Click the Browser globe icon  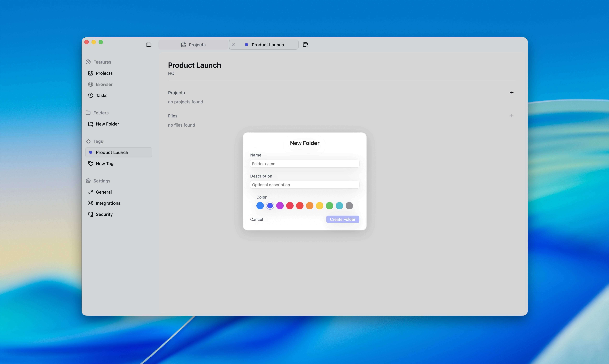click(x=91, y=84)
